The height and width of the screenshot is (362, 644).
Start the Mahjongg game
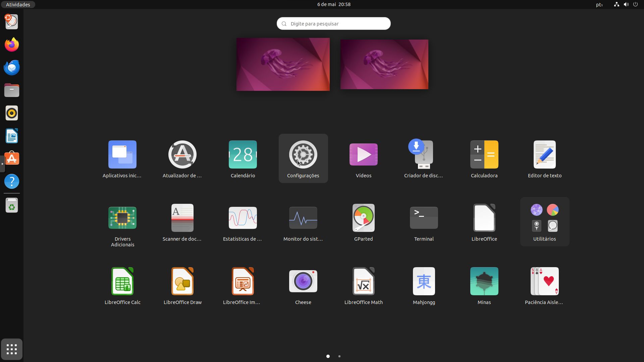(x=424, y=282)
